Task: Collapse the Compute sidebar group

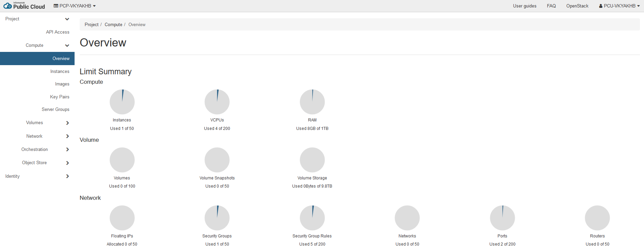Action: [37, 45]
